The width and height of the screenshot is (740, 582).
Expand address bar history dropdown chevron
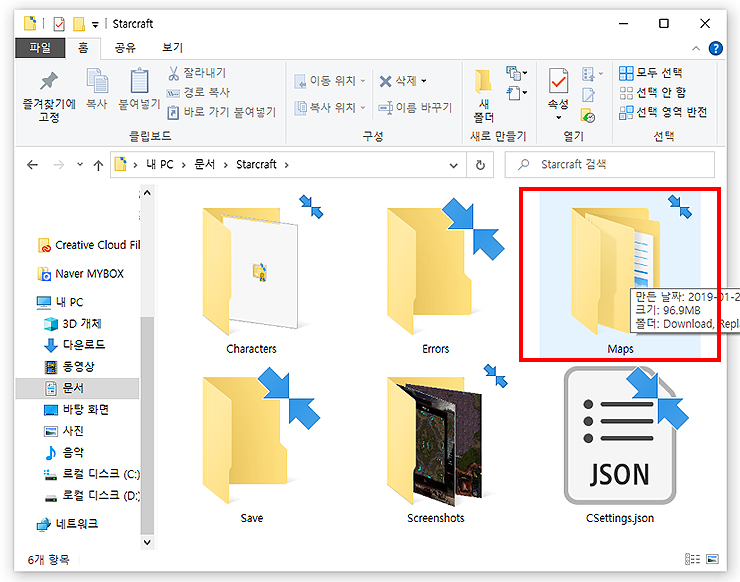[454, 166]
